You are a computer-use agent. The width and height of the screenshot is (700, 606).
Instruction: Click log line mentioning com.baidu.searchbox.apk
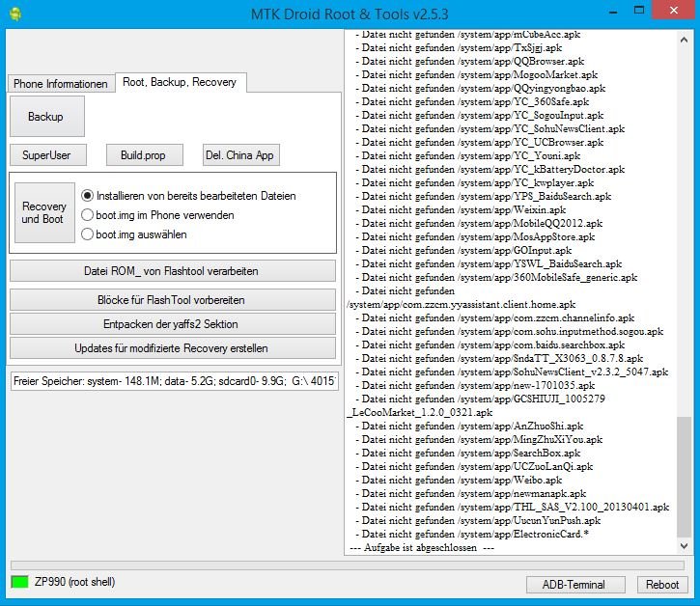[x=490, y=344]
